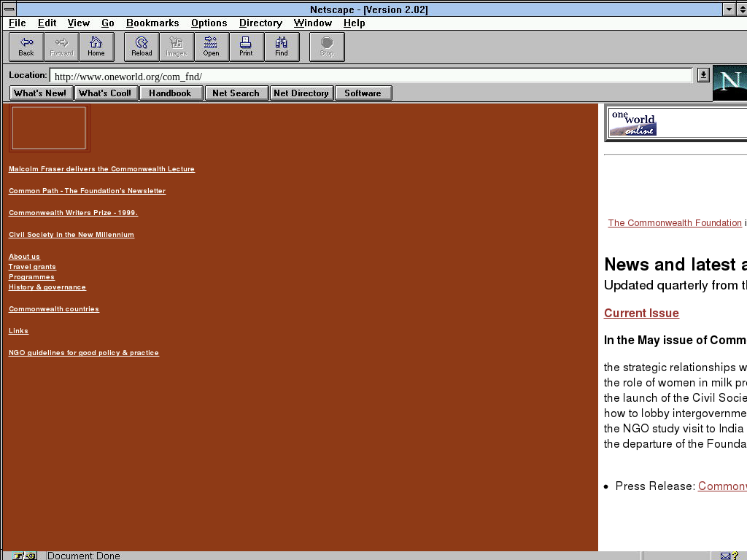
Task: Go to Home page via toolbar icon
Action: [x=96, y=47]
